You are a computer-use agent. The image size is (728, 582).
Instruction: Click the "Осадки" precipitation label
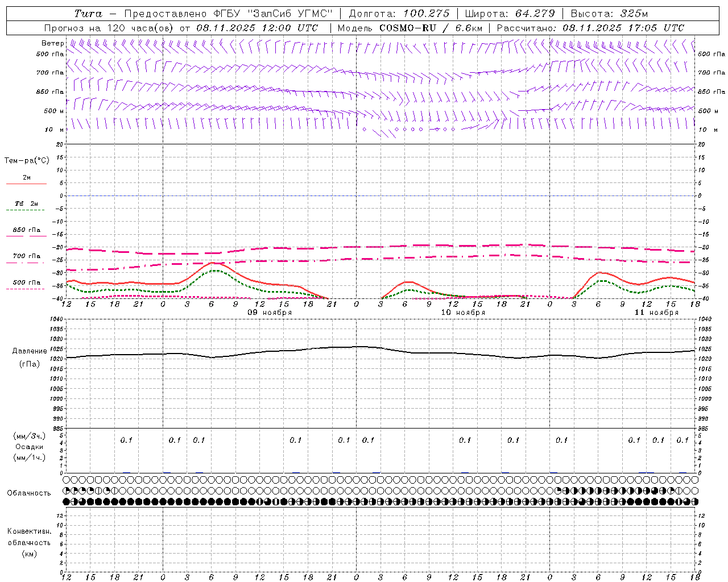[x=29, y=447]
